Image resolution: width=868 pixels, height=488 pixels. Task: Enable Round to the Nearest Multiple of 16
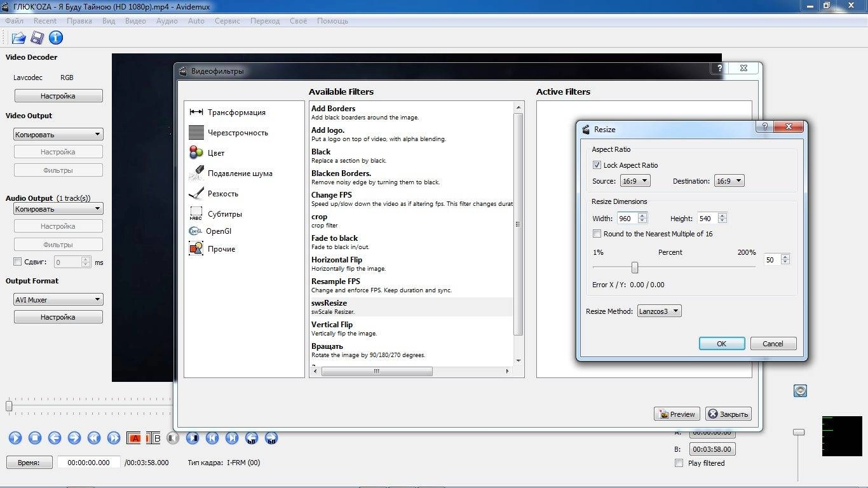(x=597, y=234)
